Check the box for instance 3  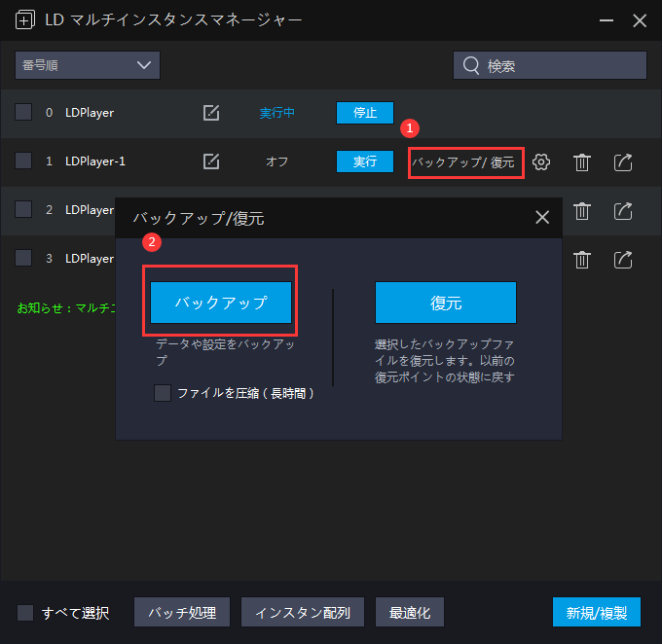[23, 258]
